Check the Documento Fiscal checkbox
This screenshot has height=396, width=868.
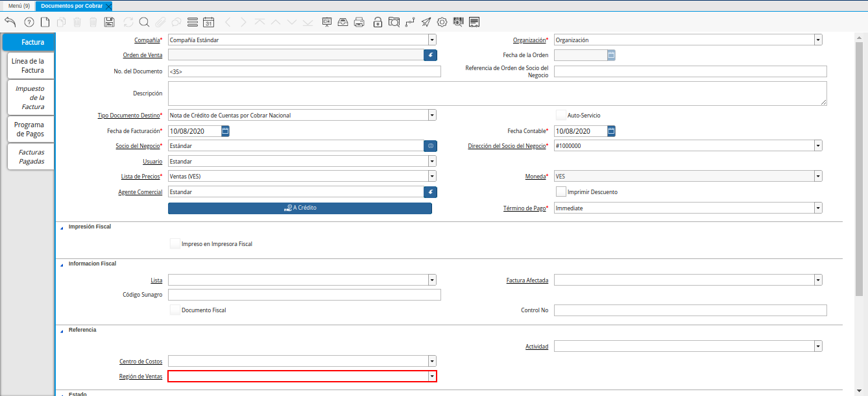click(x=175, y=310)
